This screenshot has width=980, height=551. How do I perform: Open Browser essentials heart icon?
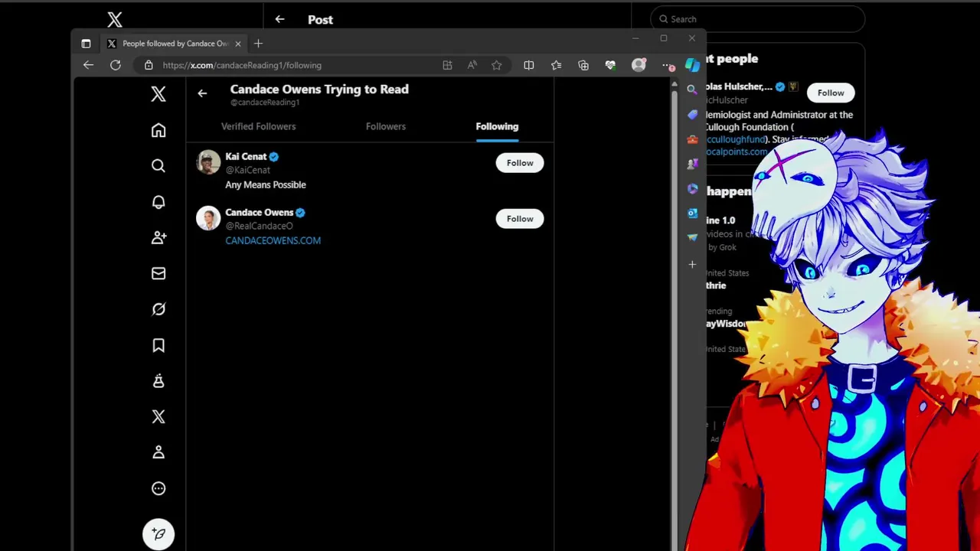click(610, 65)
